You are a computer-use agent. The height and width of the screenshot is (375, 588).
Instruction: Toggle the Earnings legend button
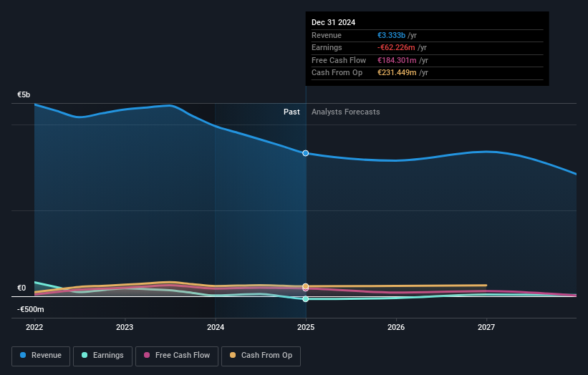point(102,356)
